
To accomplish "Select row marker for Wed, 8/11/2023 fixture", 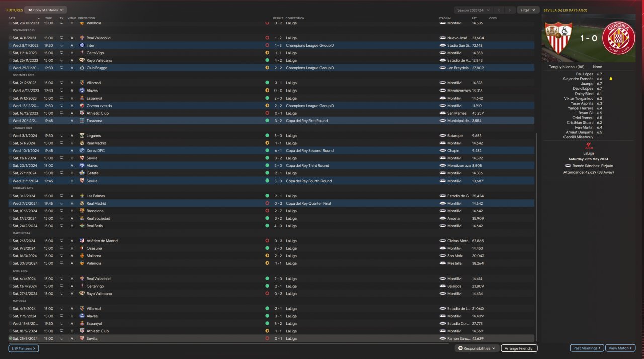I will tap(11, 45).
